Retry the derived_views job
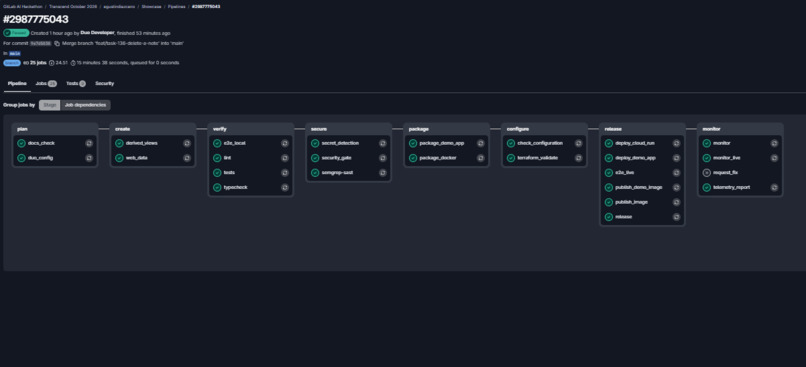 click(187, 143)
